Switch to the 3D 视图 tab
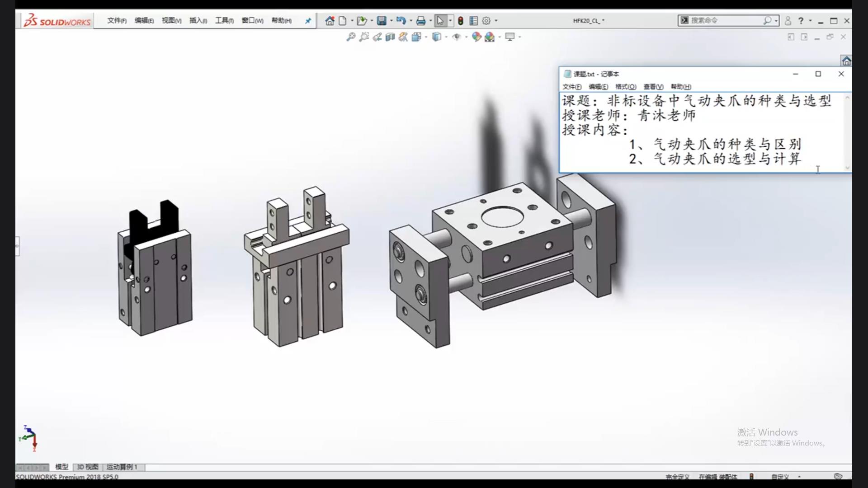The image size is (868, 488). pyautogui.click(x=87, y=467)
